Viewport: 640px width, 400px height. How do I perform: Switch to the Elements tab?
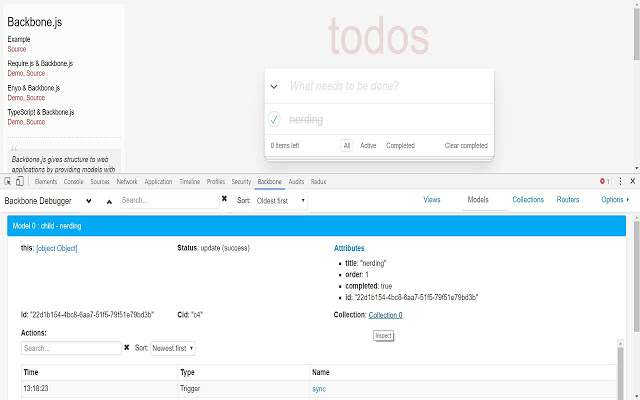(46, 182)
